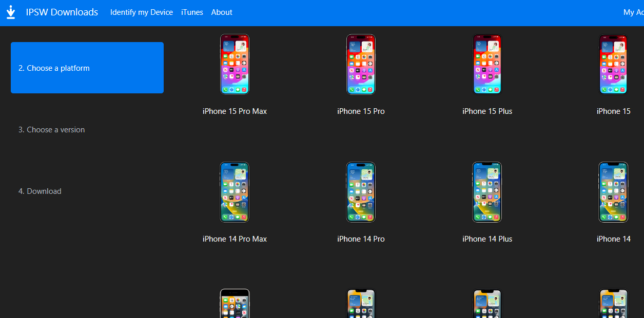Open My Account link in header

(633, 12)
